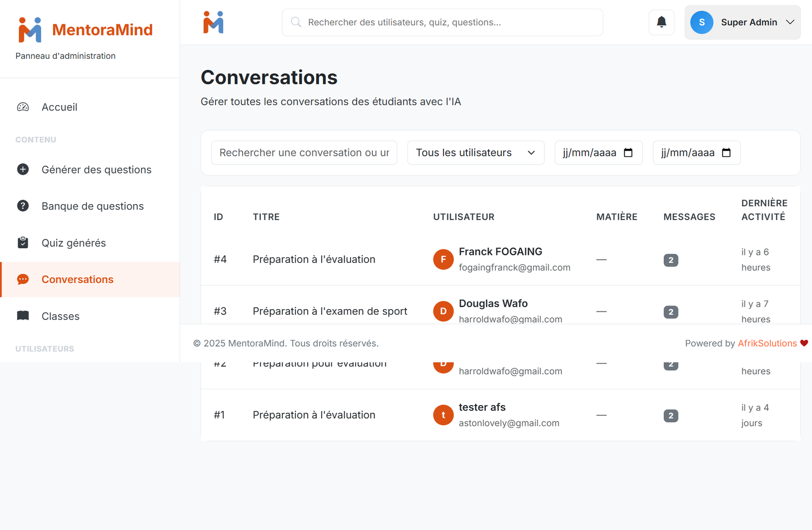Focus the global search field in header
Image resolution: width=812 pixels, height=530 pixels.
pyautogui.click(x=443, y=22)
